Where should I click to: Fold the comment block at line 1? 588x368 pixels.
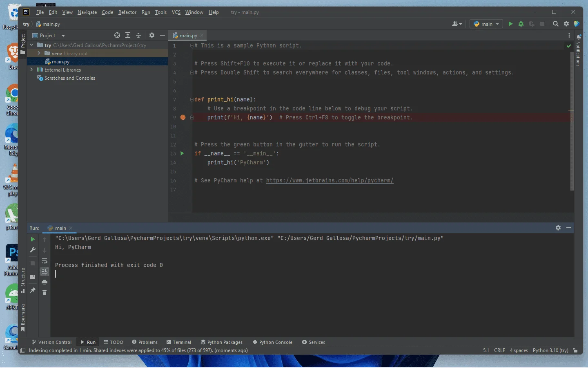192,45
